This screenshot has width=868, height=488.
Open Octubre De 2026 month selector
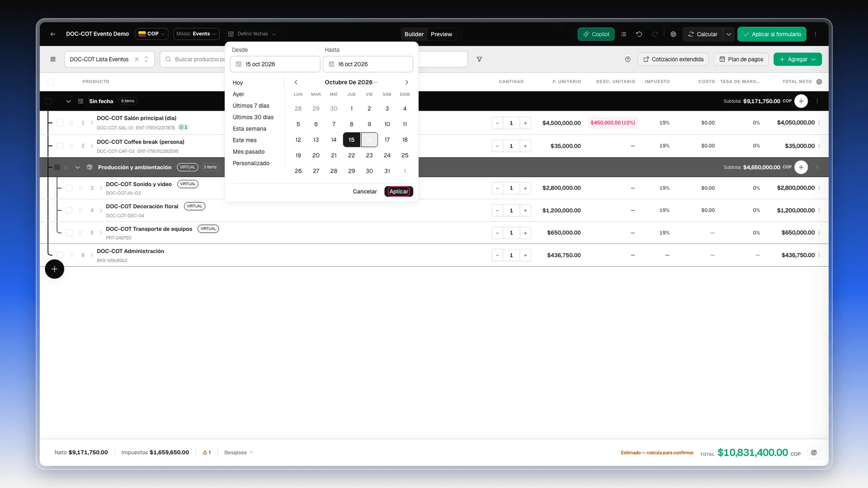(351, 82)
